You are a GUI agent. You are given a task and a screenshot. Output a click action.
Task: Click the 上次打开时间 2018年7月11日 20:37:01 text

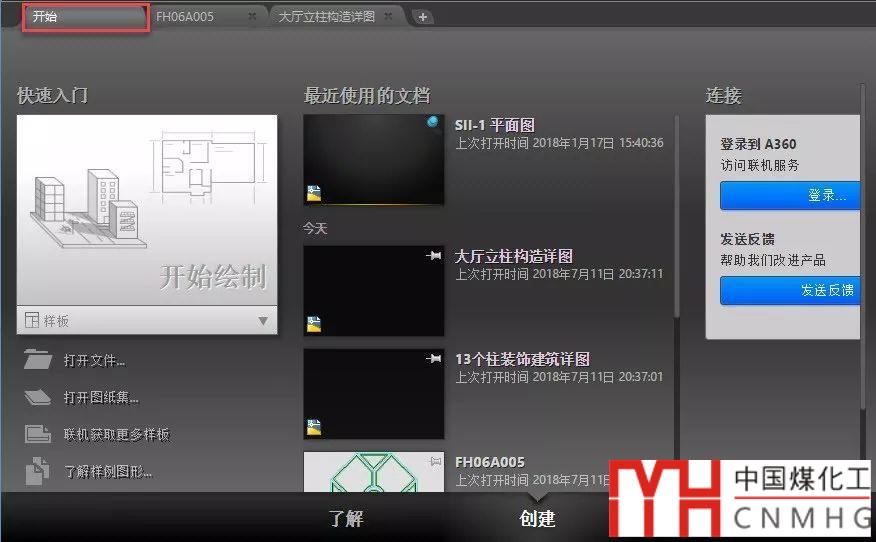pyautogui.click(x=559, y=377)
